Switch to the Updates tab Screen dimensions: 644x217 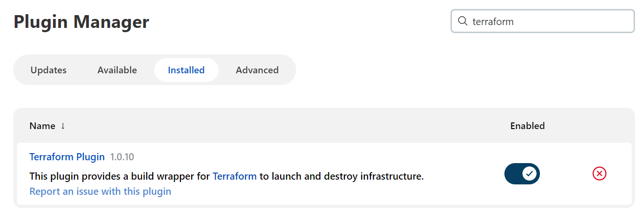(48, 70)
